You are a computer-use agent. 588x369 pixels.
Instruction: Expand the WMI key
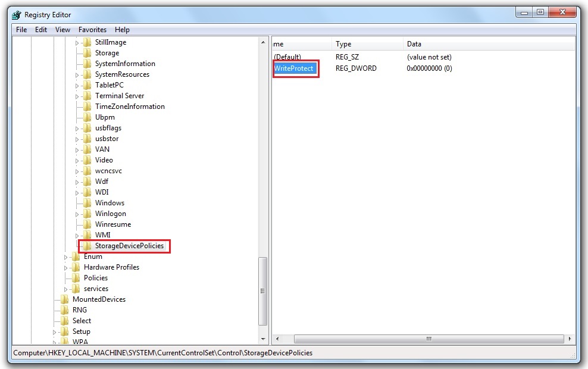click(x=77, y=236)
